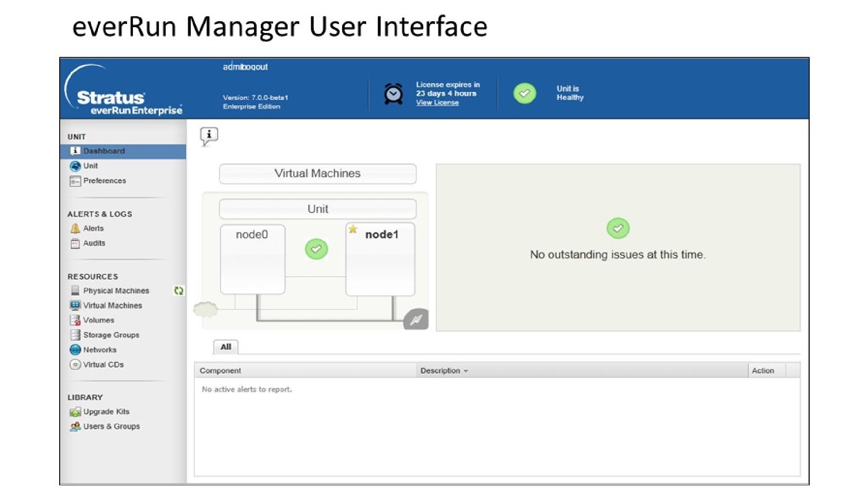Image resolution: width=868 pixels, height=488 pixels.
Task: Open Storage Groups page
Action: click(x=111, y=335)
